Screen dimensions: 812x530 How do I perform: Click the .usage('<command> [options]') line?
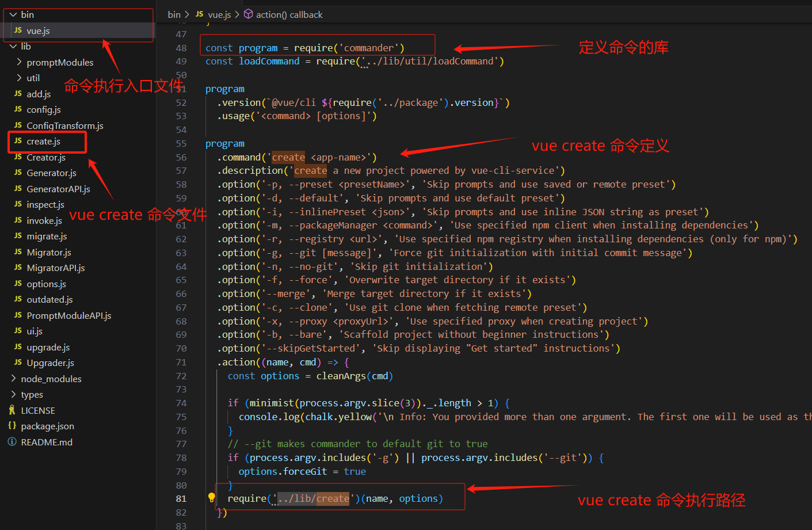coord(297,116)
